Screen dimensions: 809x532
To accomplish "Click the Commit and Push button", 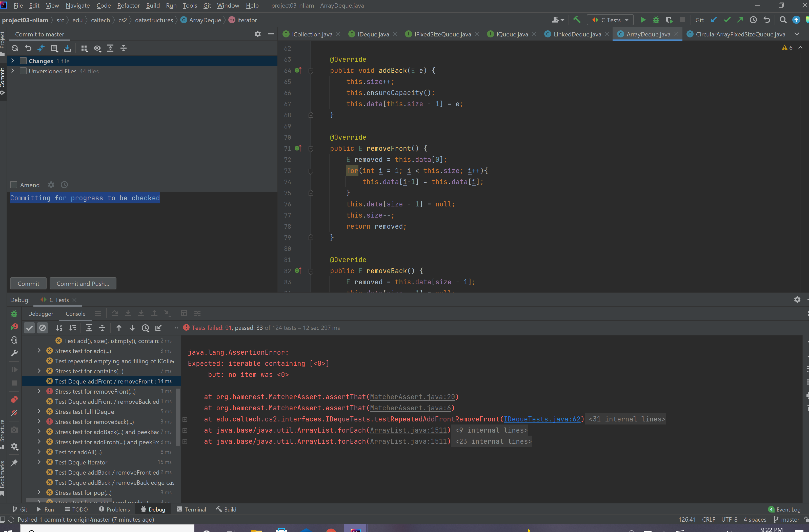I will pyautogui.click(x=83, y=284).
